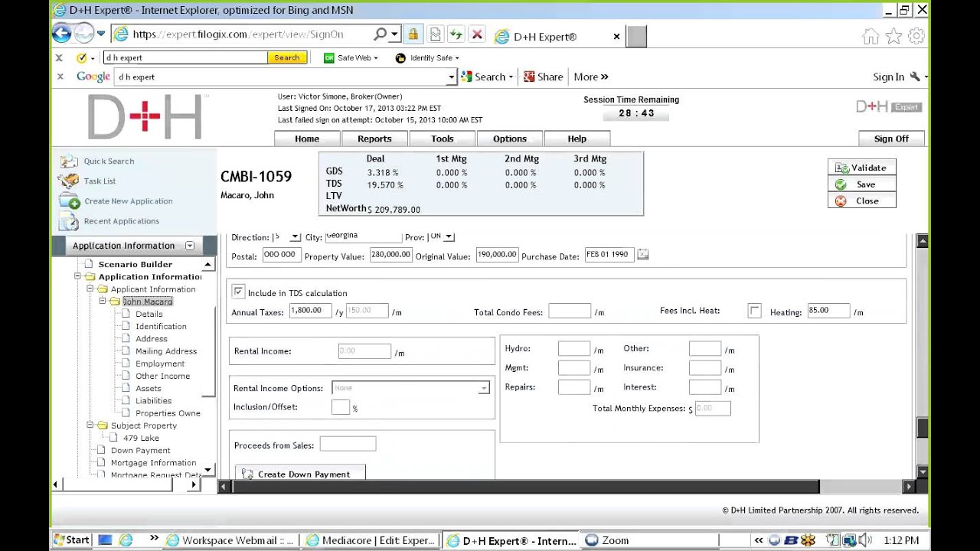Click the red stop loading icon
This screenshot has height=551, width=980.
(x=477, y=34)
